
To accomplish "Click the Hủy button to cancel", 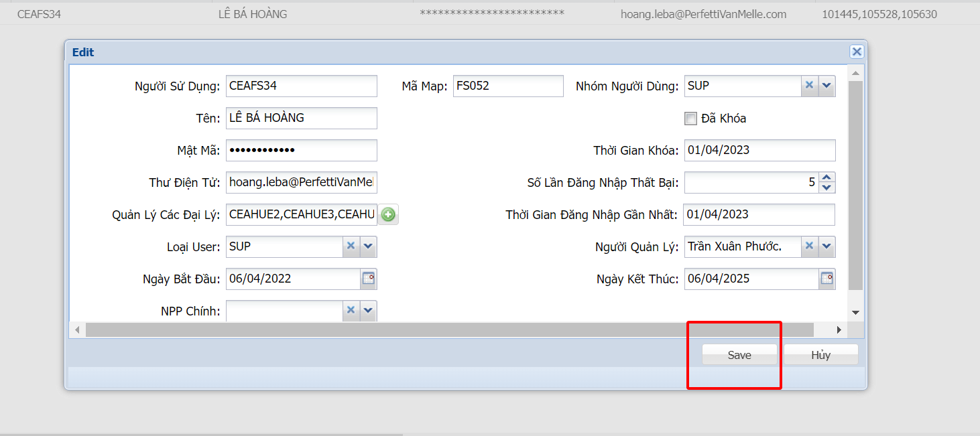I will (x=820, y=354).
